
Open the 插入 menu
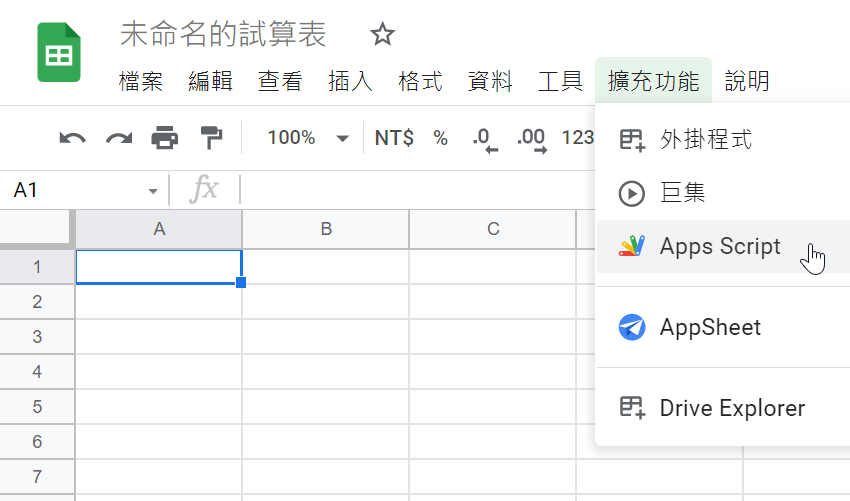pos(350,81)
